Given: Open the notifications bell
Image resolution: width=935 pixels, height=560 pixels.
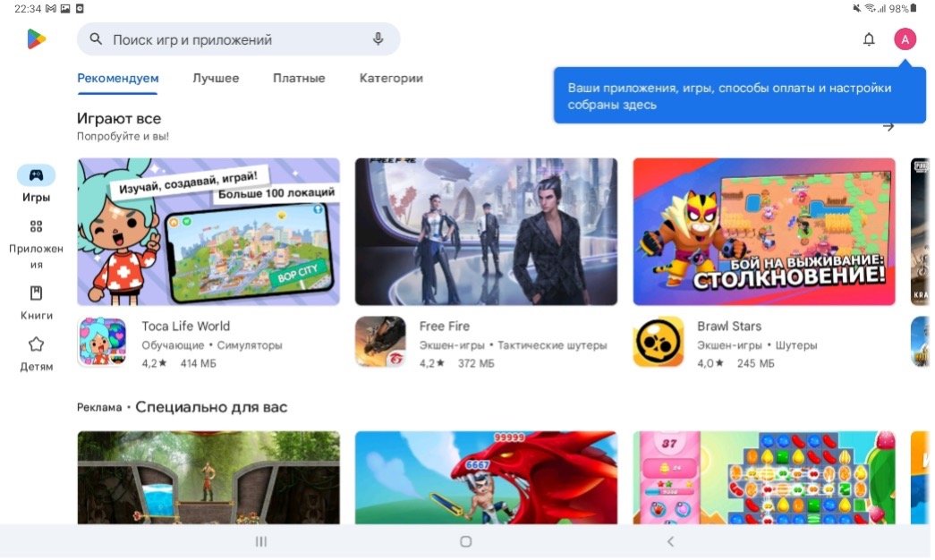Looking at the screenshot, I should [x=868, y=39].
